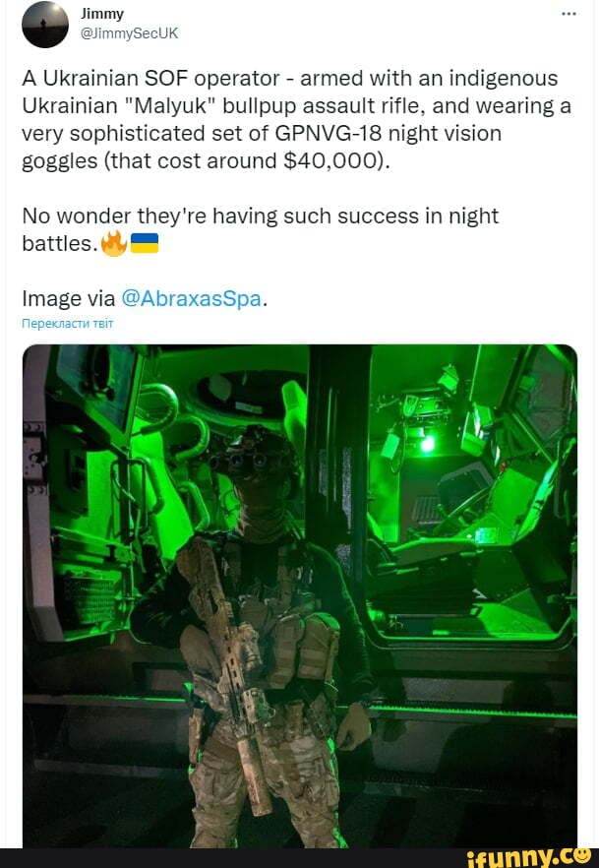Click "Перекласти твіт" translate link
Image resolution: width=599 pixels, height=868 pixels.
click(x=68, y=324)
